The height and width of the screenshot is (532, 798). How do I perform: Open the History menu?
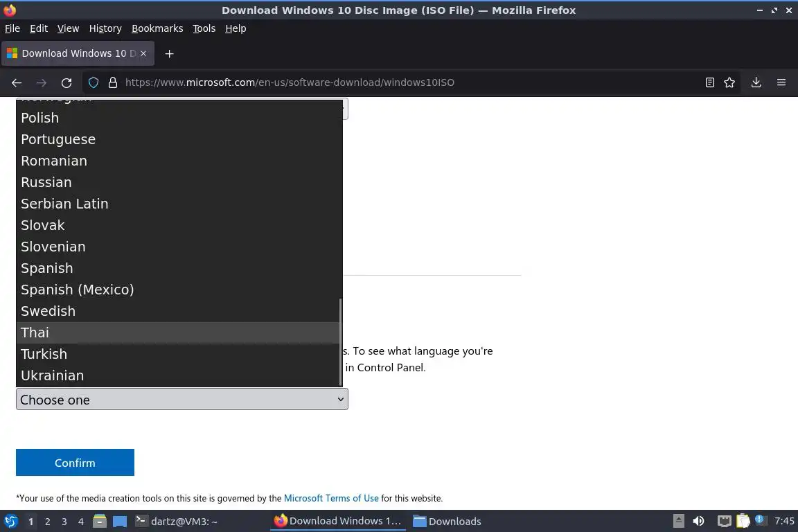(x=105, y=28)
